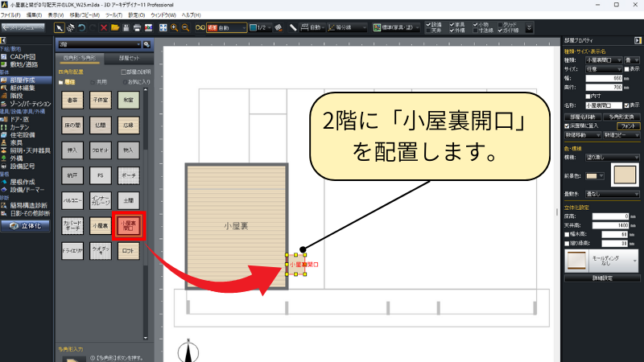This screenshot has width=644, height=362.
Task: Toggle the 家具 display checkbox
Action: 453,24
